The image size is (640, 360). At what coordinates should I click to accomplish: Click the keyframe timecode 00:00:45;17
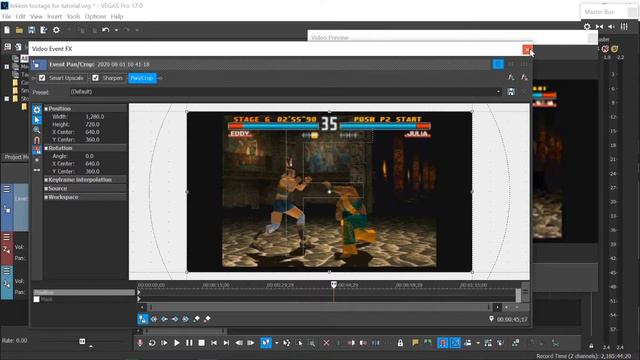512,320
